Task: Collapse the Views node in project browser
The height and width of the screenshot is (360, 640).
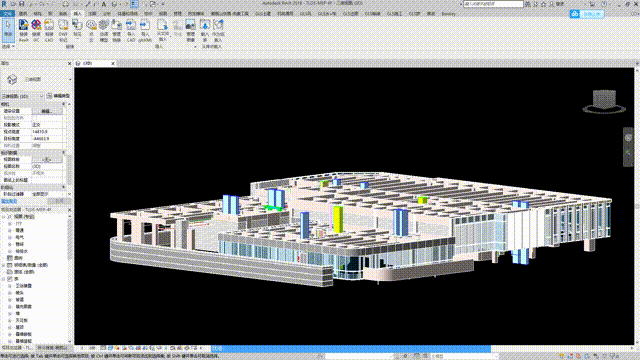Action: pos(4,217)
